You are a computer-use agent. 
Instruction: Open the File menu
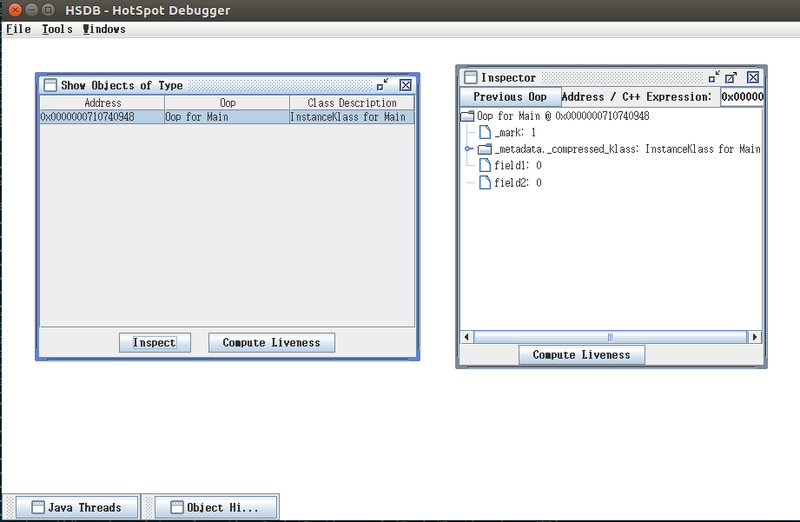tap(18, 29)
